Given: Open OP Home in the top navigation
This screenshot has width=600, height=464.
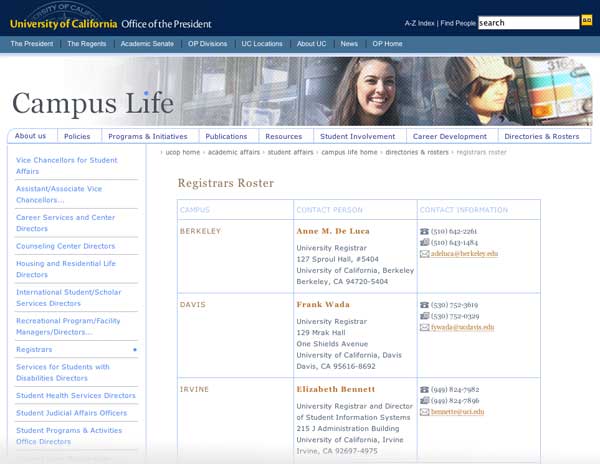Looking at the screenshot, I should [387, 44].
